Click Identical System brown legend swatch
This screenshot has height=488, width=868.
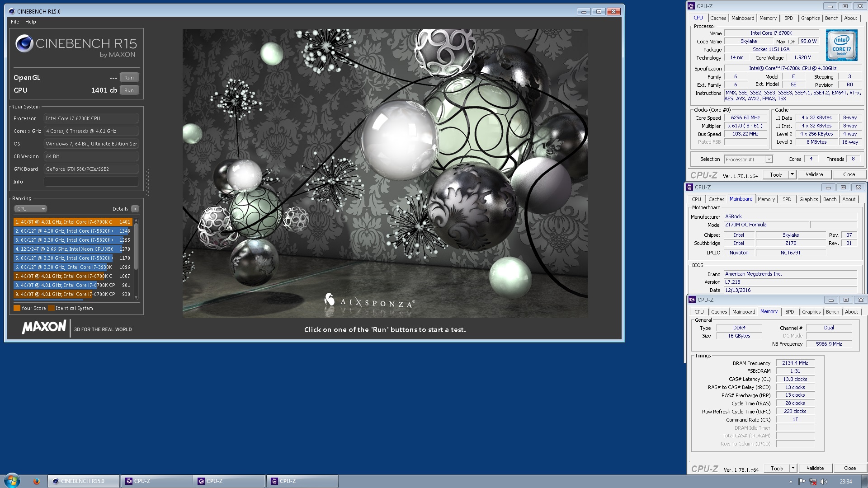point(51,308)
